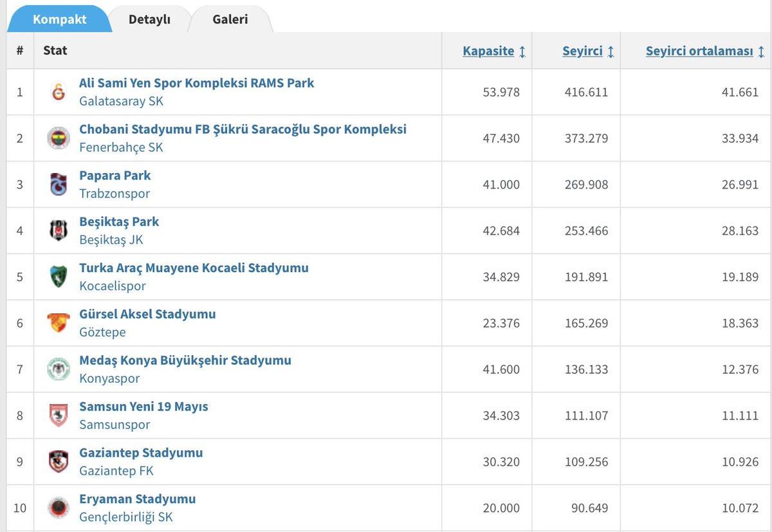Open Turka Araç Muayene Kocaeli Stadyumu
This screenshot has height=532, width=772.
point(194,268)
